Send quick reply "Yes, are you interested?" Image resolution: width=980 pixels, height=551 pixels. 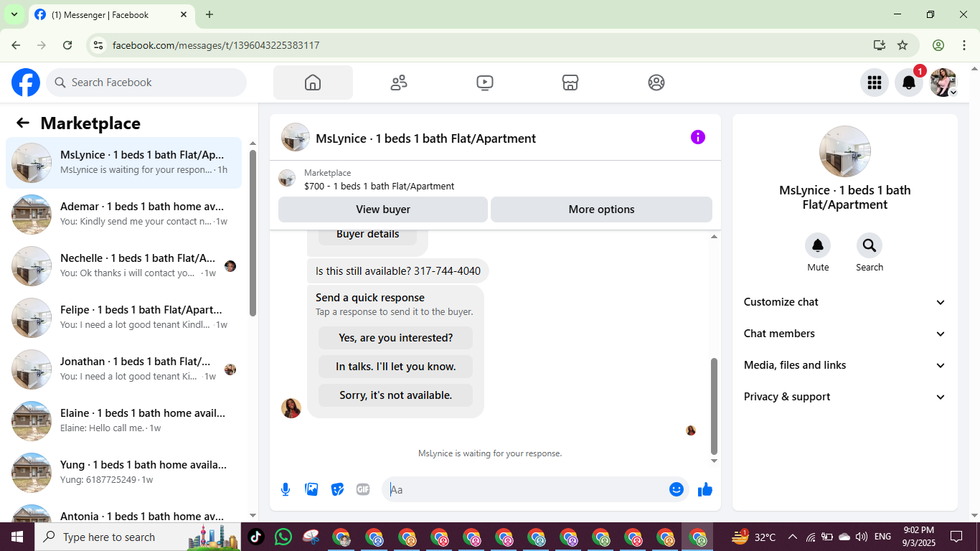click(x=396, y=338)
